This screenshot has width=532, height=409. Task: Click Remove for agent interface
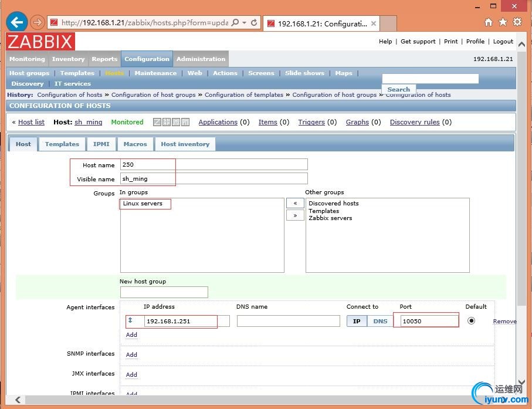click(504, 321)
